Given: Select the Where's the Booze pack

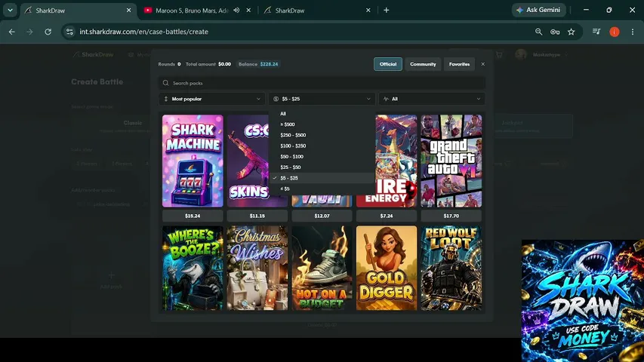Looking at the screenshot, I should (x=193, y=268).
